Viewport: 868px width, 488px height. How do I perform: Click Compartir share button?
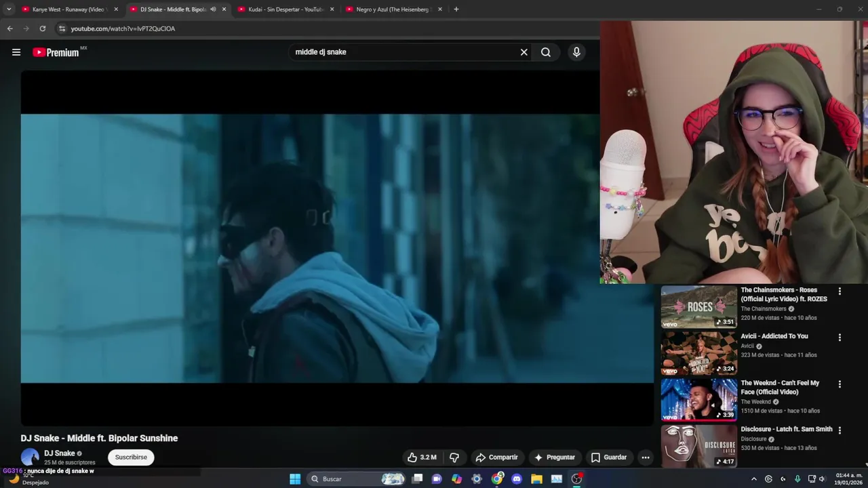[x=496, y=457]
